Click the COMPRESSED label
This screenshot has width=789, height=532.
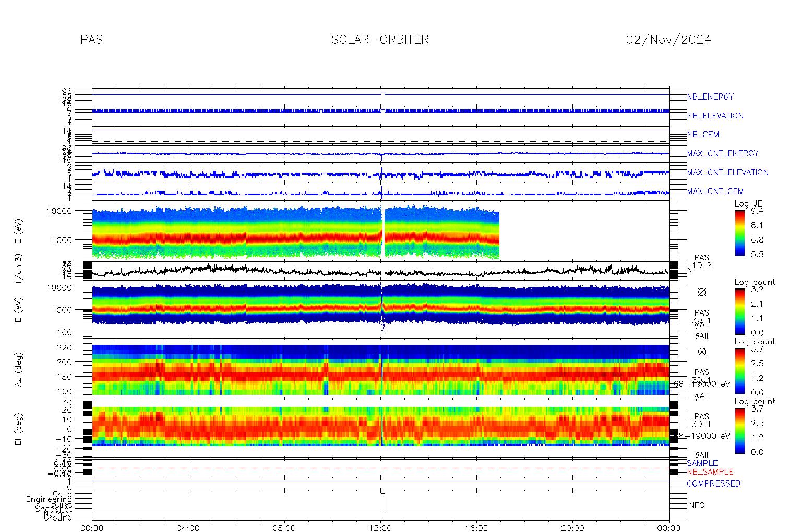713,484
